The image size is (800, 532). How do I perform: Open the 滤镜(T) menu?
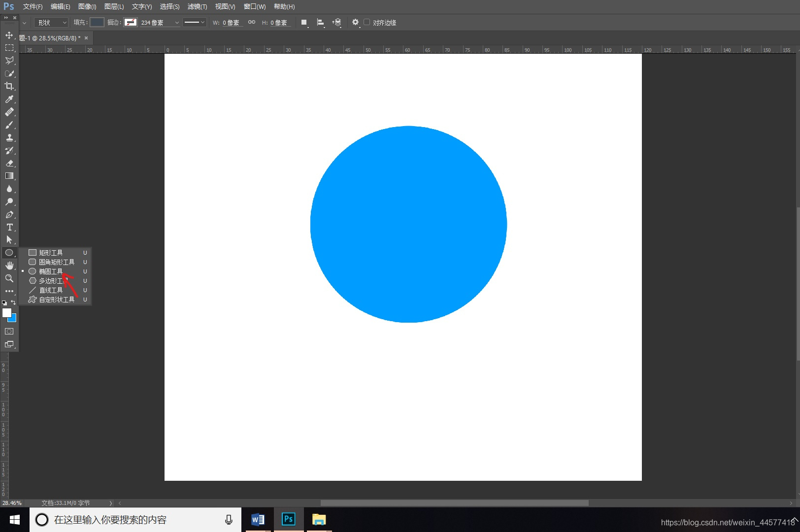pyautogui.click(x=197, y=7)
